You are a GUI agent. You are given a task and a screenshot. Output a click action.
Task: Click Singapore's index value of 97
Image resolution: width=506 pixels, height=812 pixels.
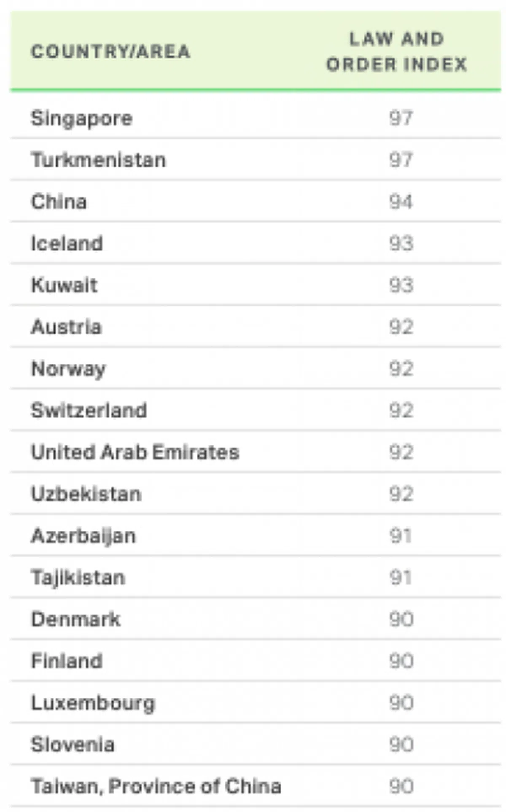(401, 118)
